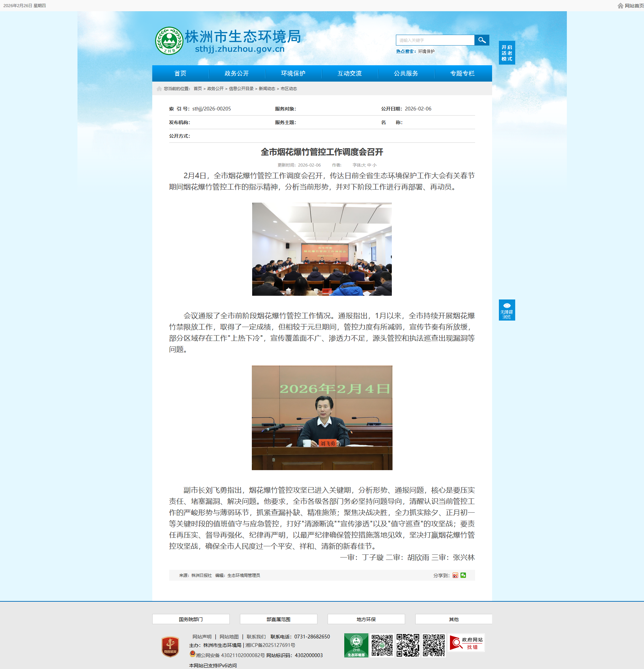Focus the keyword search input field
The width and height of the screenshot is (644, 669).
(x=435, y=40)
